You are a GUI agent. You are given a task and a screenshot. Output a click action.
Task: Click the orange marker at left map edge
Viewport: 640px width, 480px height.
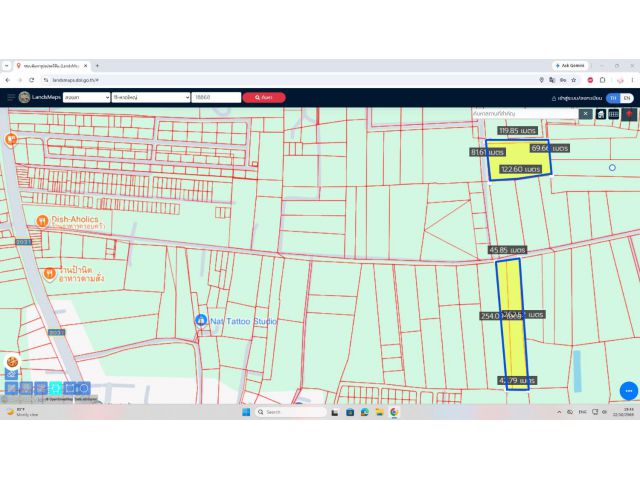(x=11, y=140)
